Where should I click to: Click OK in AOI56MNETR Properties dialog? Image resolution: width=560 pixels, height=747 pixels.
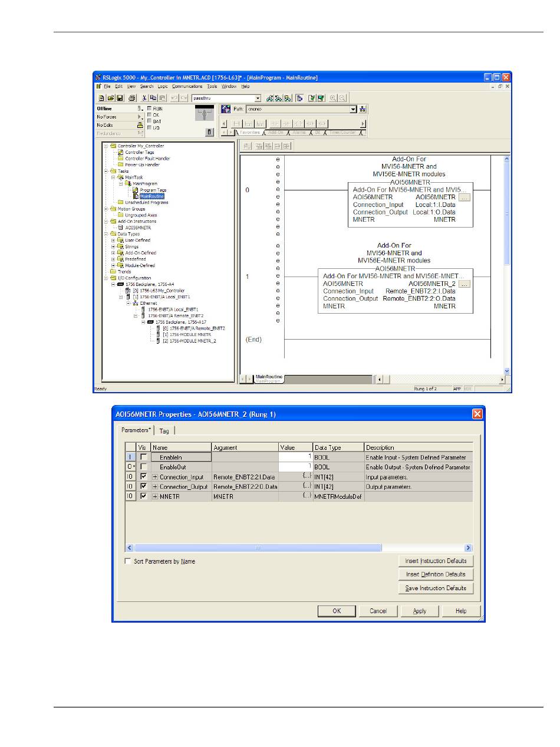tap(337, 611)
